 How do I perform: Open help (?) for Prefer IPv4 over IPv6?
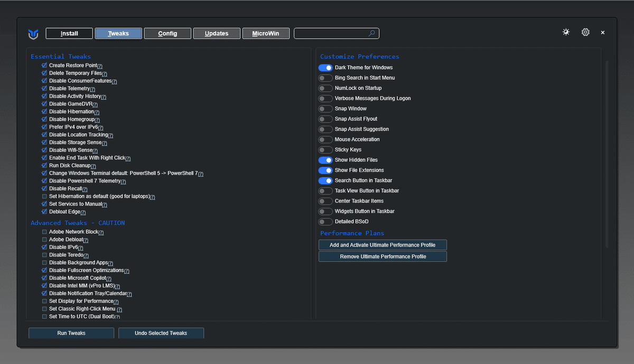click(x=100, y=128)
